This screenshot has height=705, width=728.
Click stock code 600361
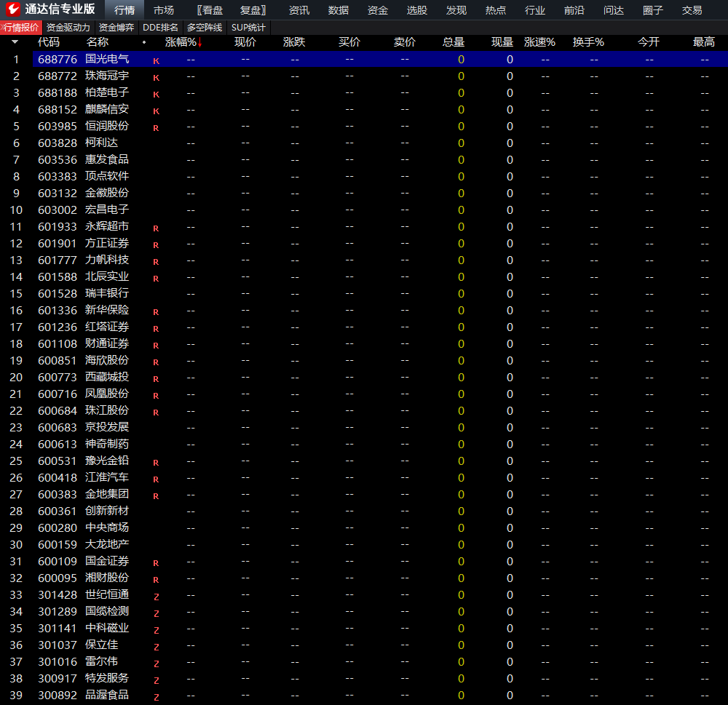pyautogui.click(x=58, y=511)
